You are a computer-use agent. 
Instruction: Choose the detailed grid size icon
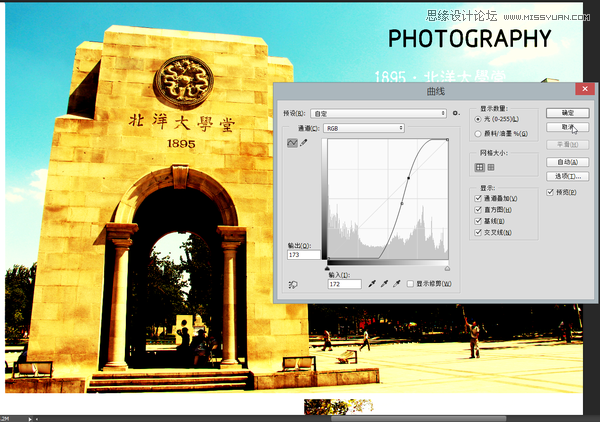pos(491,167)
